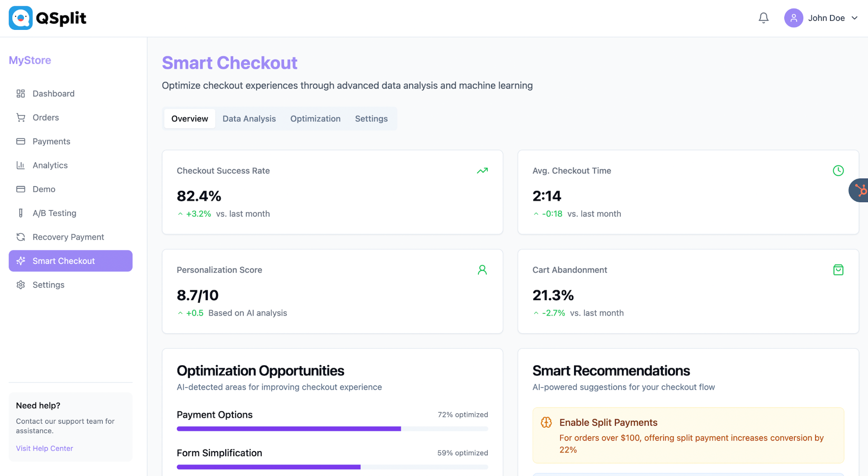Click the Enable Split Payments recommendation card
The height and width of the screenshot is (476, 868).
[688, 435]
